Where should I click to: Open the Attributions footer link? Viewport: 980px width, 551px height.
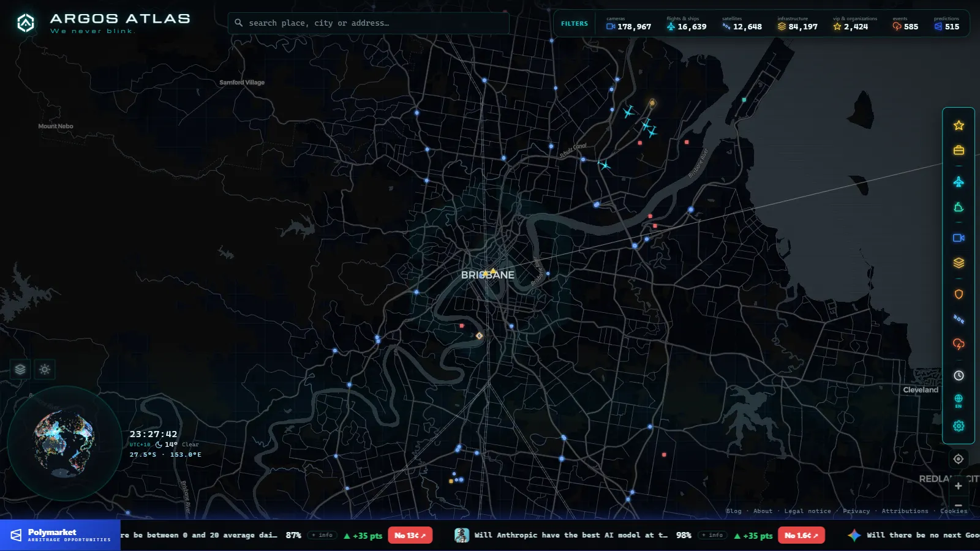905,511
